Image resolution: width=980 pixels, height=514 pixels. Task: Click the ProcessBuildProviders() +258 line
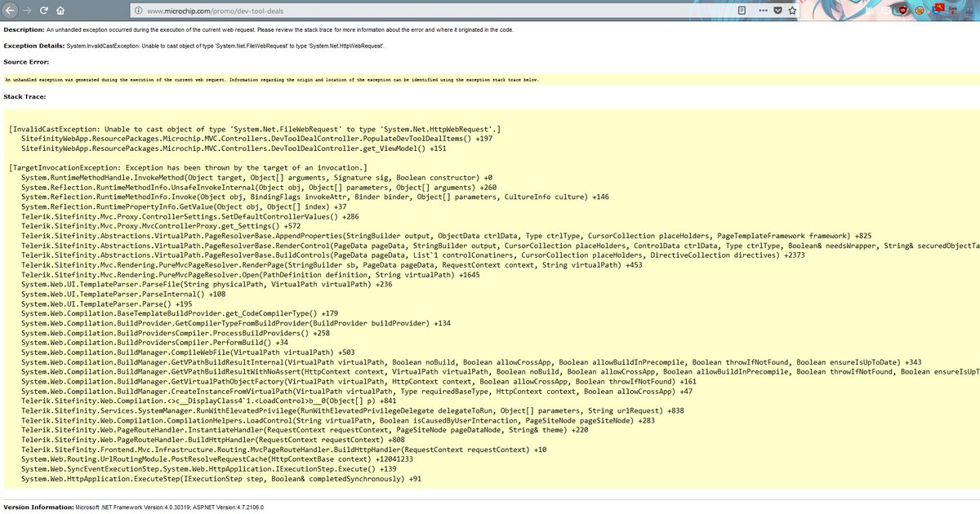coord(176,333)
